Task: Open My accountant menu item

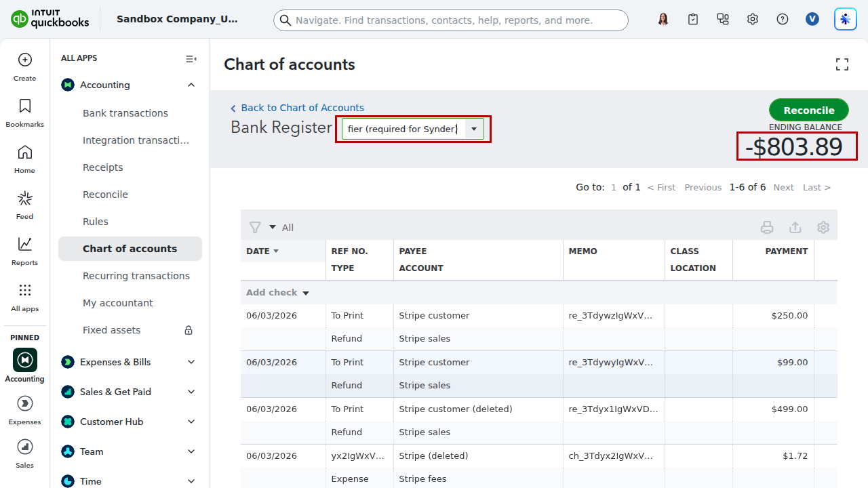Action: [118, 303]
